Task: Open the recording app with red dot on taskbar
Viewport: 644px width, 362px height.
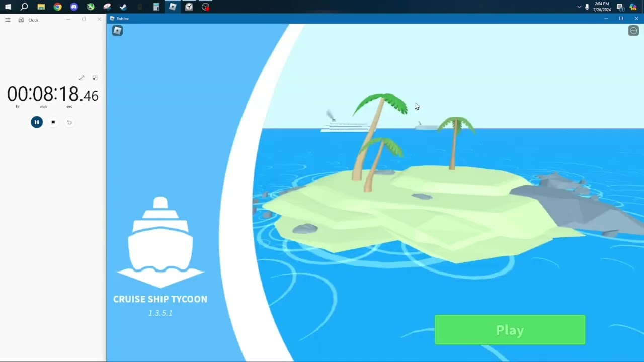Action: coord(205,7)
